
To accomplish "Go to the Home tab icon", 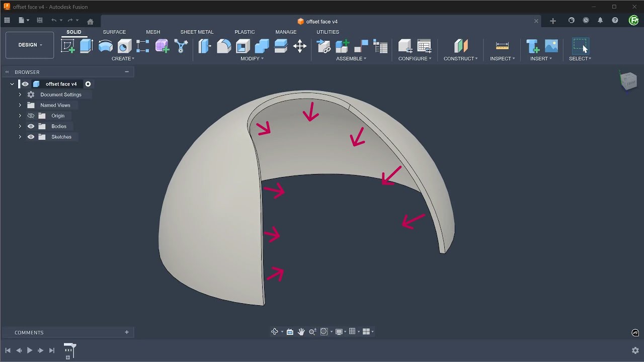I will point(90,22).
